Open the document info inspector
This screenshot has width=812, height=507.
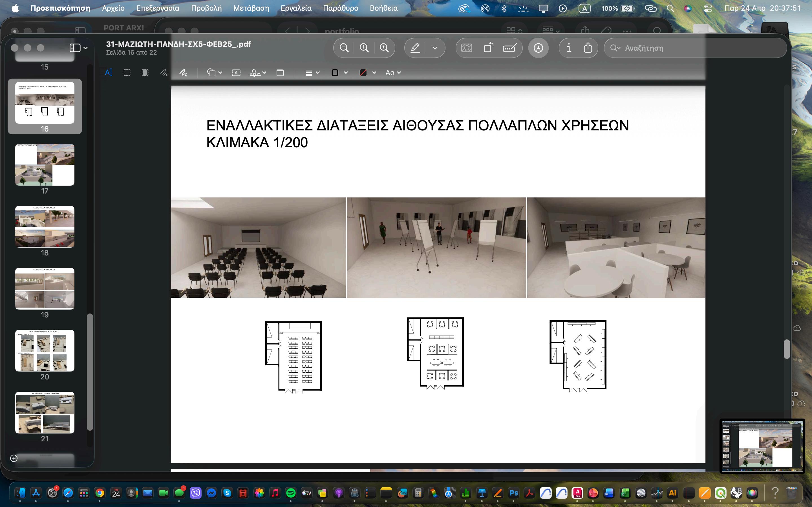point(568,48)
